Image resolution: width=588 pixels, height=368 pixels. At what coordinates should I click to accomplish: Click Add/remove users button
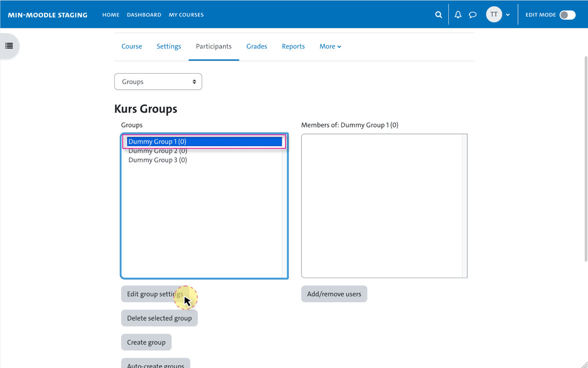334,294
